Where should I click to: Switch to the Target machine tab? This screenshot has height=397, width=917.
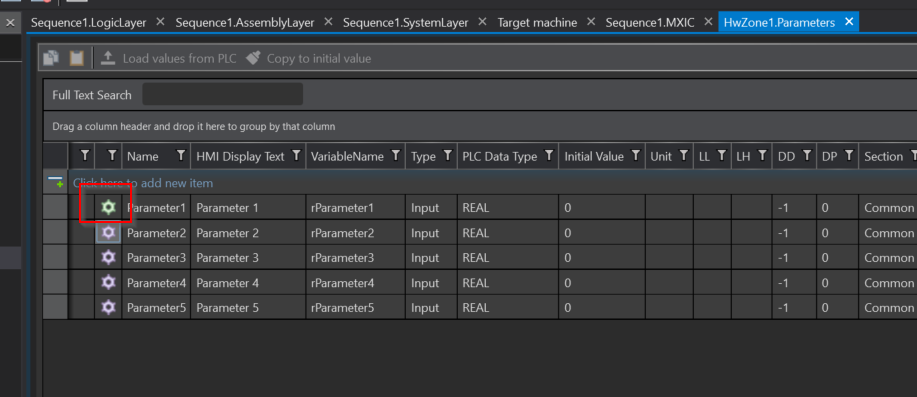pyautogui.click(x=537, y=23)
